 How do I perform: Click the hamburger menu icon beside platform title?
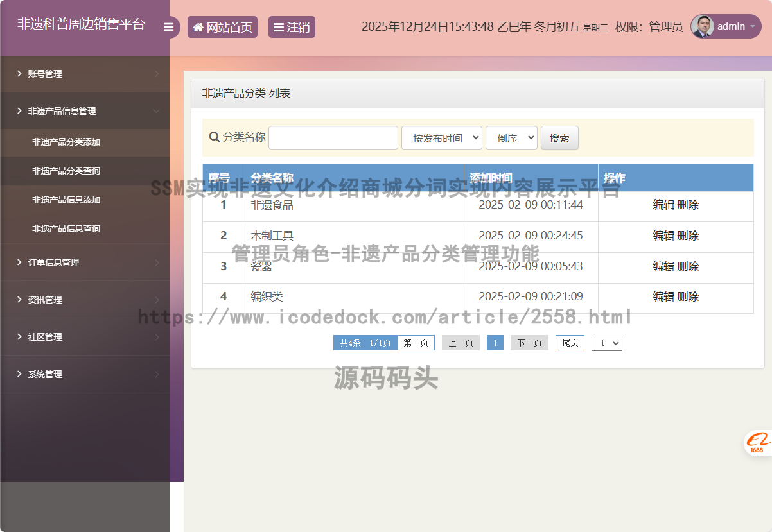point(169,26)
